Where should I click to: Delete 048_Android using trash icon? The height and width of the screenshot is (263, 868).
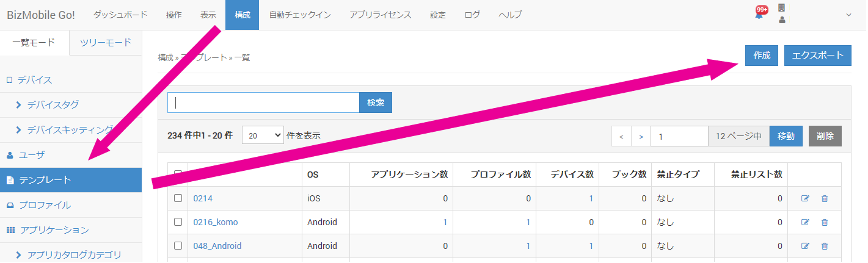pyautogui.click(x=825, y=246)
